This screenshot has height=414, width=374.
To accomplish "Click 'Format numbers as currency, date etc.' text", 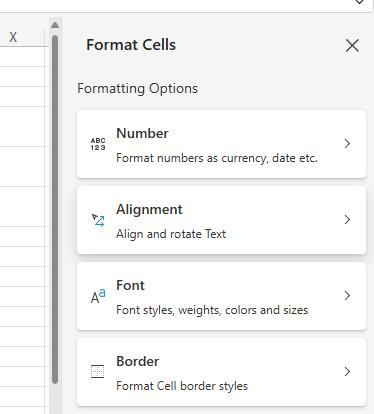I will [217, 158].
